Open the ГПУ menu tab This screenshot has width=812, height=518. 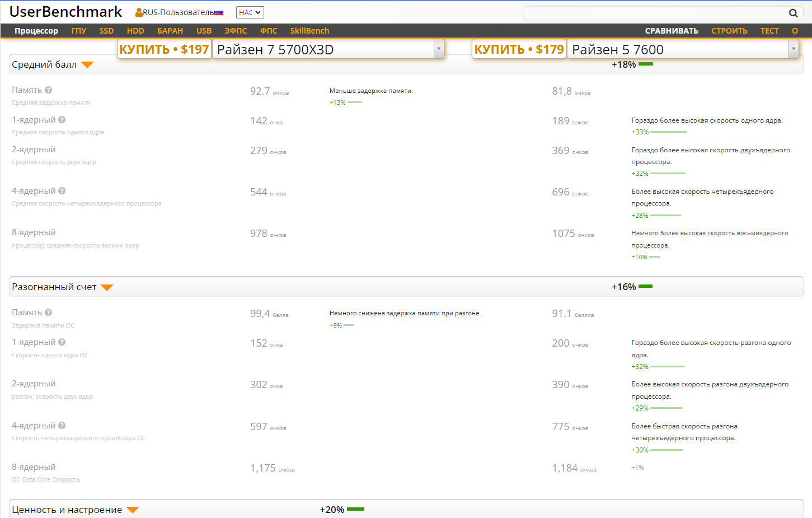click(79, 31)
